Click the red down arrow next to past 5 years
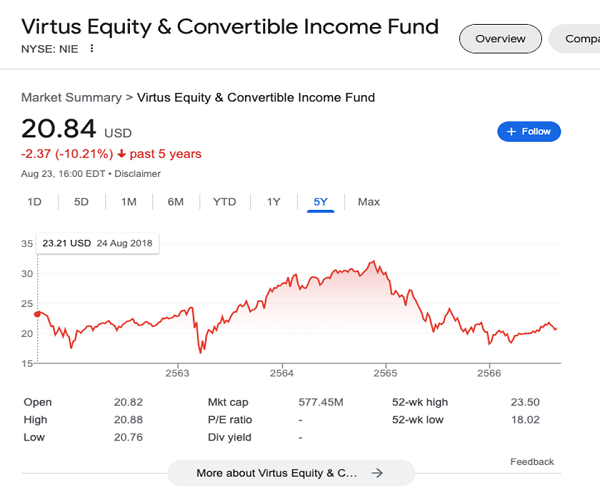This screenshot has width=600, height=492. coord(121,154)
